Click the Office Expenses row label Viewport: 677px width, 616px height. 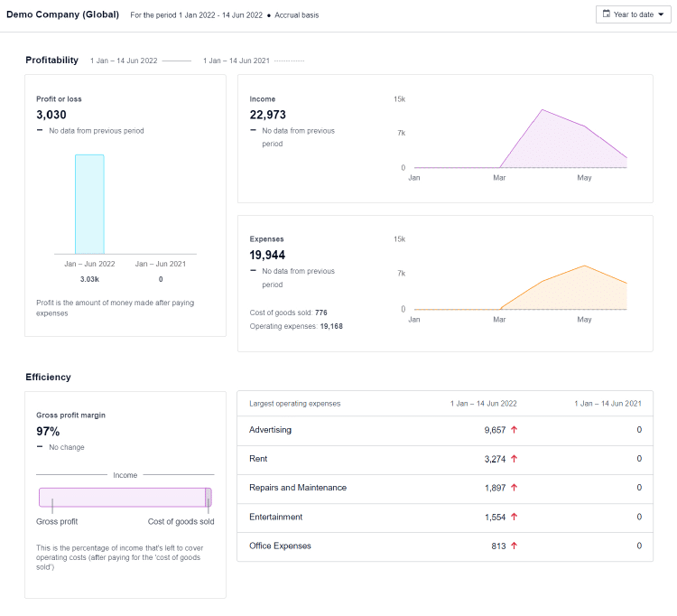click(x=280, y=546)
